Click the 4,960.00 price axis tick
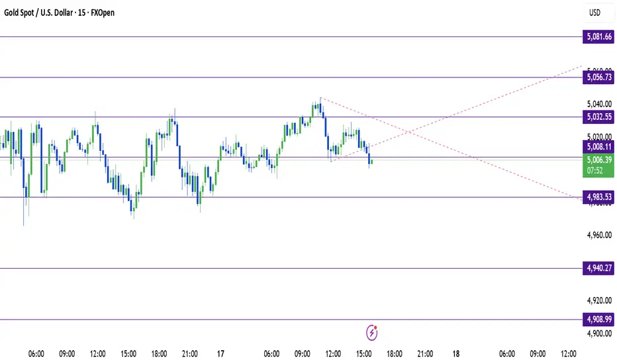Screen dimensions: 617x364 pyautogui.click(x=597, y=234)
